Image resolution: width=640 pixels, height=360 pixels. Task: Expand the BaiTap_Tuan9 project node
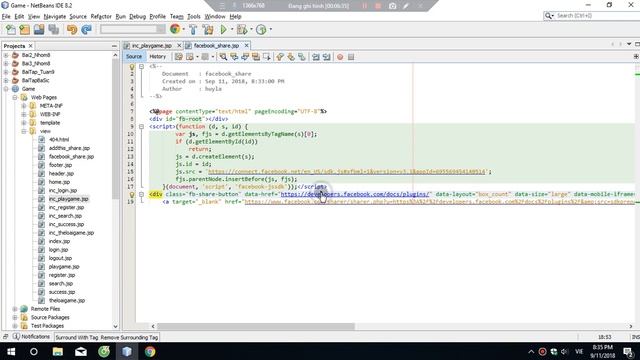pos(6,72)
